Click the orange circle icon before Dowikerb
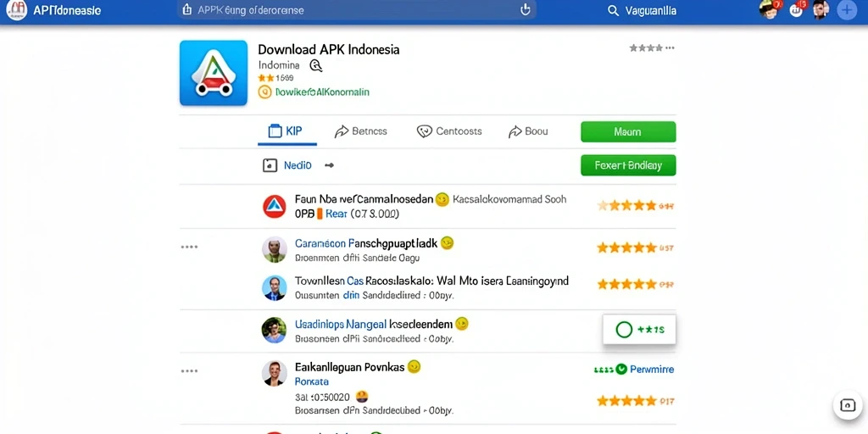868x434 pixels. coord(264,92)
